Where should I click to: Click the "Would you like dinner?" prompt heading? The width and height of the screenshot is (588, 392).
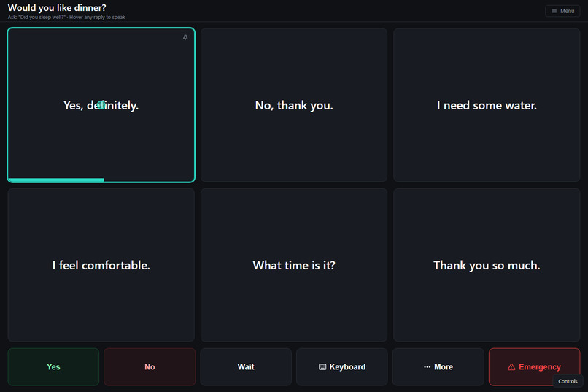[57, 7]
